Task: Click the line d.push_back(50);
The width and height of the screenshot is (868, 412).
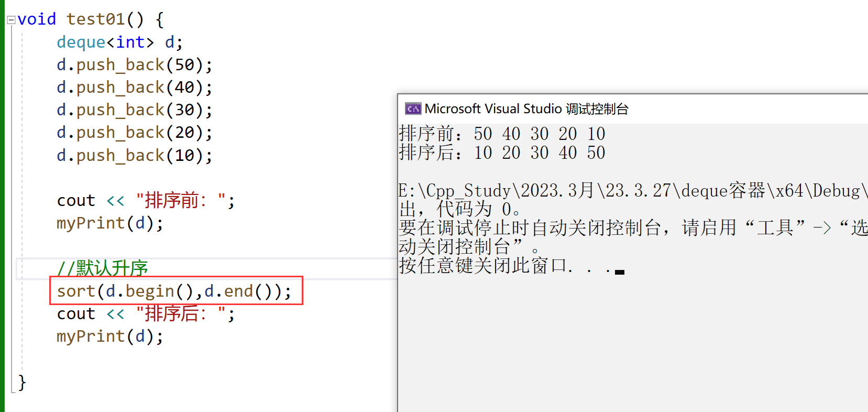Action: coord(135,65)
